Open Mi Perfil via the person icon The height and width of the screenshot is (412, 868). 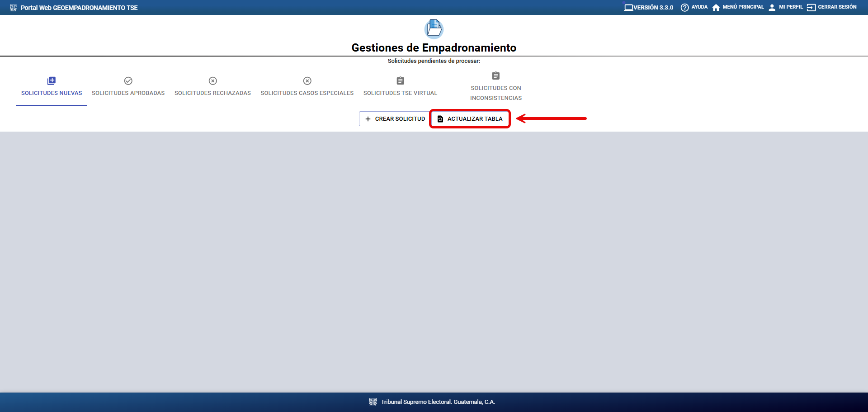click(772, 8)
